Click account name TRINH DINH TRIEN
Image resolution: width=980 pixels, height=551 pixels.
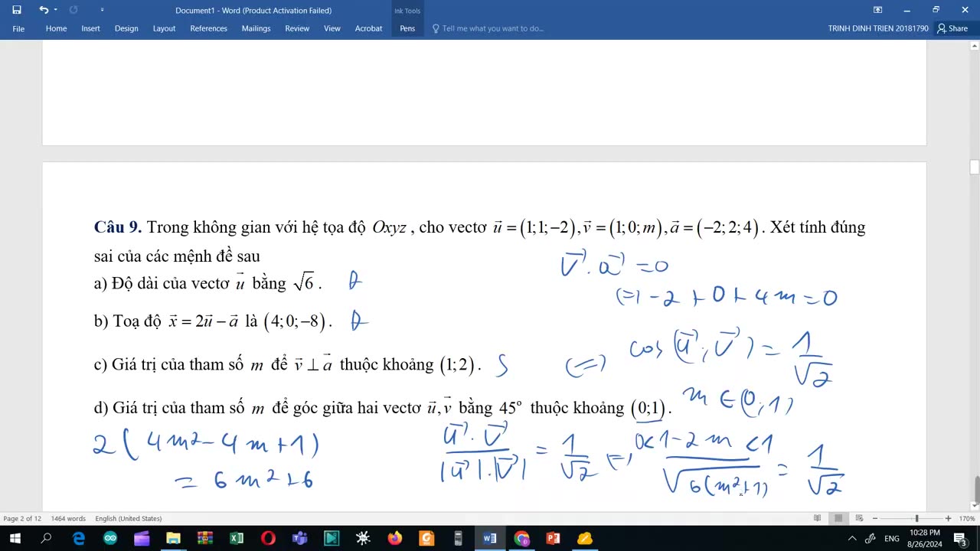click(877, 28)
